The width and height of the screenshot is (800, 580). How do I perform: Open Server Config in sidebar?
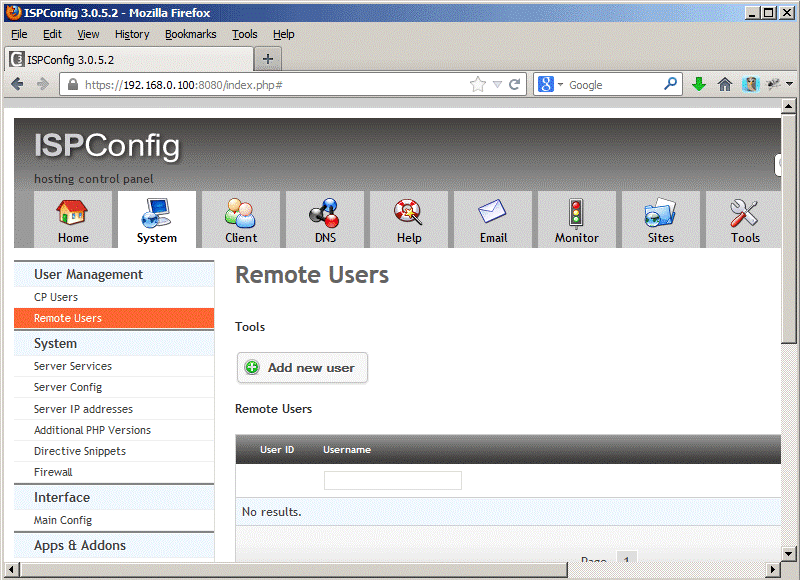point(68,387)
